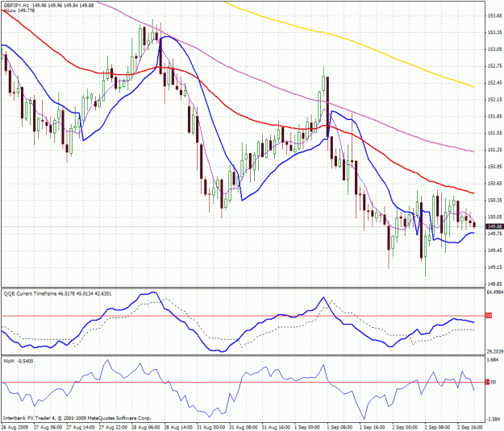The width and height of the screenshot is (504, 431).
Task: Click the 31 Aug 16:00 time label
Action: [276, 428]
